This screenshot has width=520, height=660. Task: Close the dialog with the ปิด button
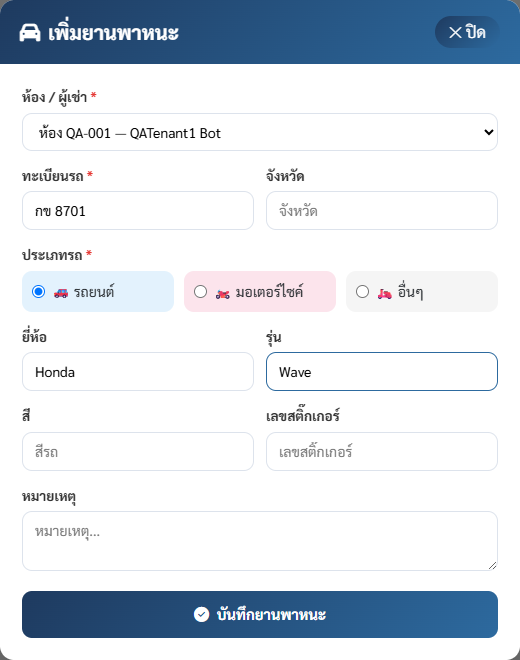467,32
